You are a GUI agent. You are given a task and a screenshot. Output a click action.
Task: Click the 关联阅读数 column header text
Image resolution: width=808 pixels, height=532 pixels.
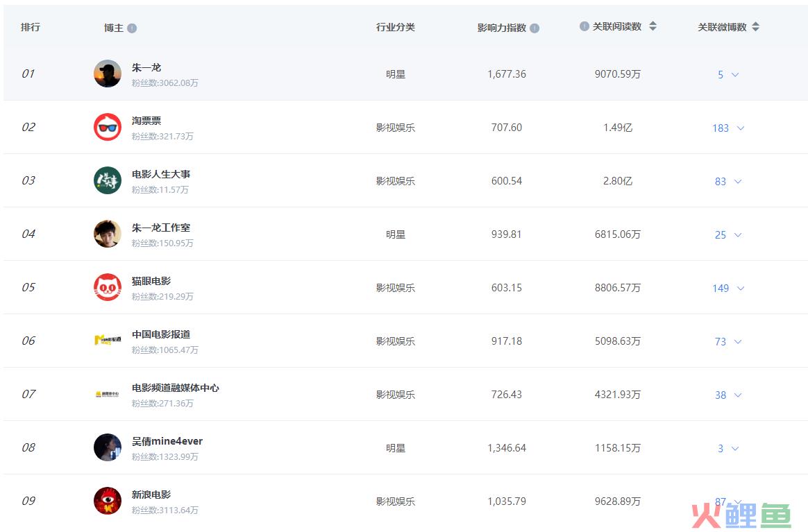tap(617, 26)
